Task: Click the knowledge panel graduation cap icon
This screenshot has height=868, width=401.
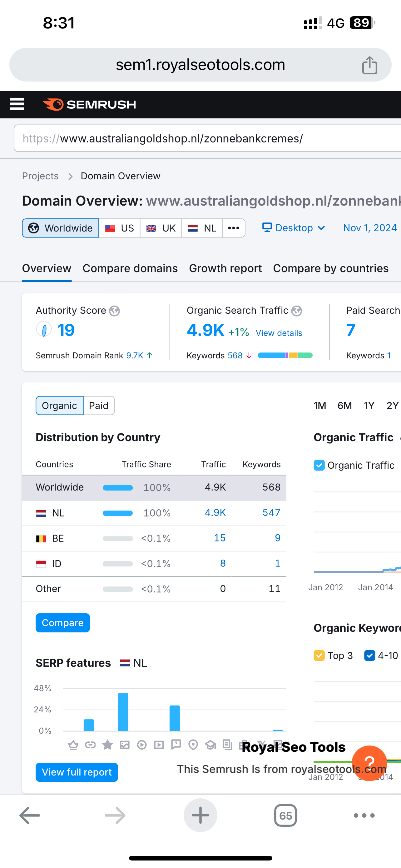Action: click(x=210, y=745)
